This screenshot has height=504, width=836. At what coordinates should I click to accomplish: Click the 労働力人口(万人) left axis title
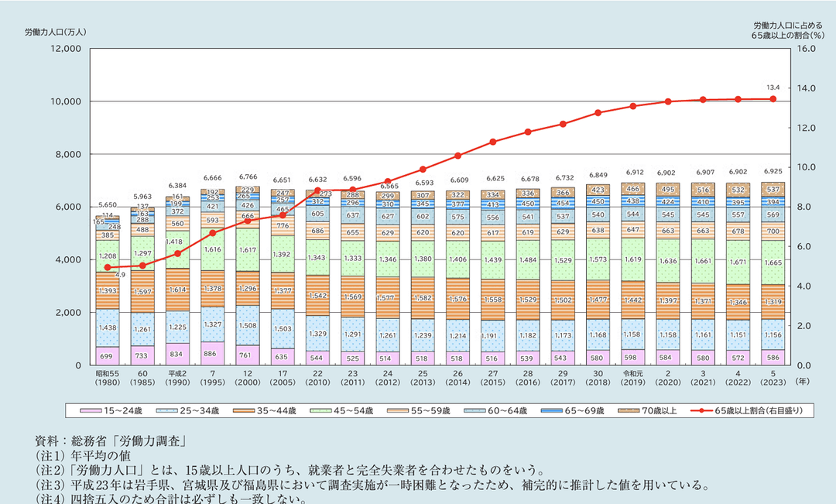55,32
